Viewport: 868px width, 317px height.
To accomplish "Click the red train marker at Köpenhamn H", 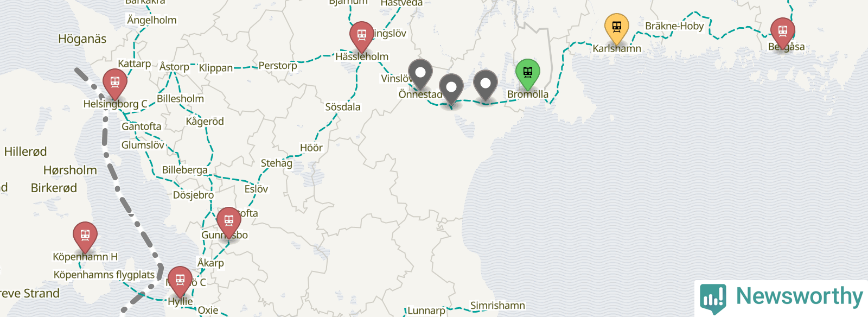I will coord(85,237).
